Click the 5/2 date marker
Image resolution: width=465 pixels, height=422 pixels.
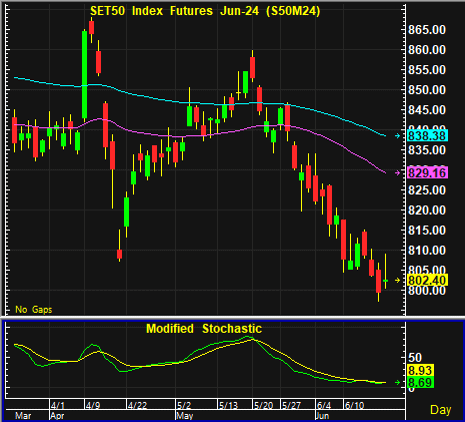(184, 405)
